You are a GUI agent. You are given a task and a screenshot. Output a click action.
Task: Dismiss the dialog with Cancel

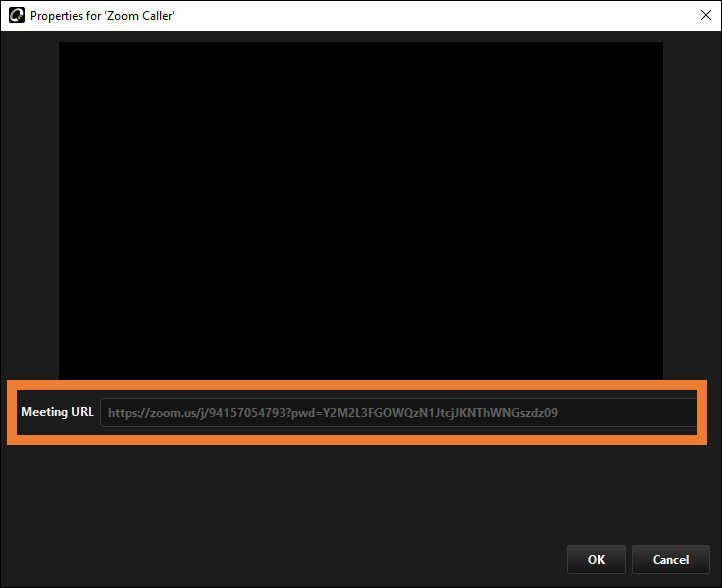pyautogui.click(x=670, y=559)
